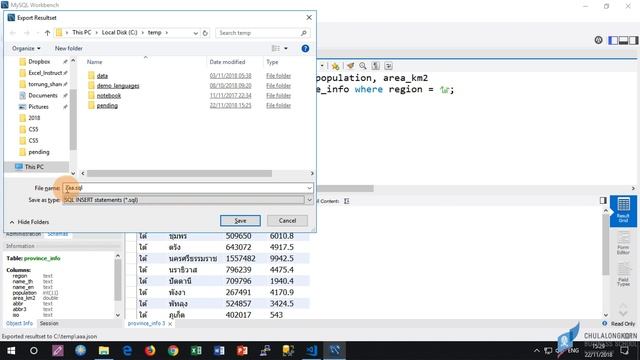Select the province_info 3 result tab

pyautogui.click(x=147, y=323)
